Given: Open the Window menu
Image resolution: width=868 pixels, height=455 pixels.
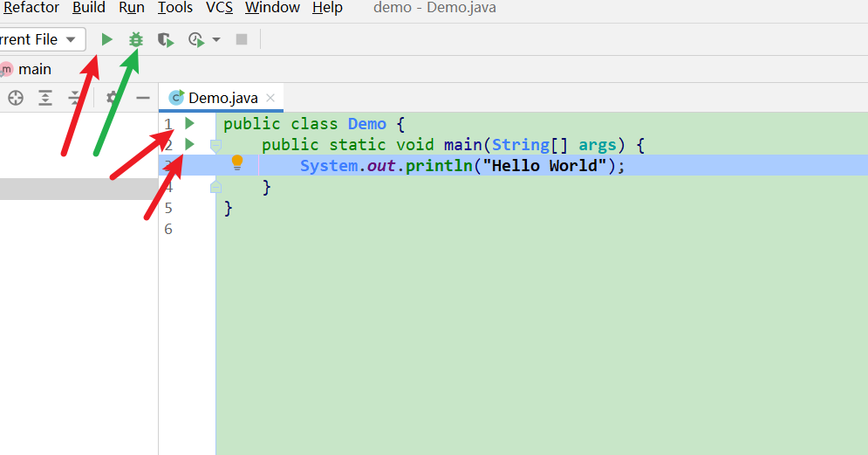Looking at the screenshot, I should pyautogui.click(x=272, y=8).
